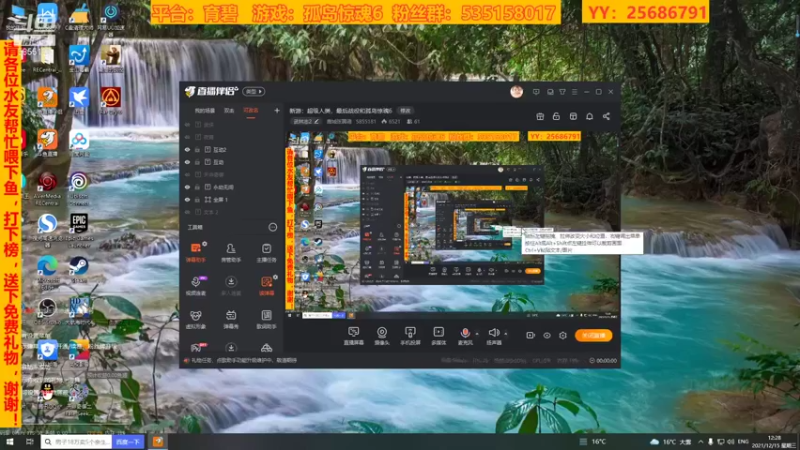This screenshot has width=800, height=450.
Task: Toggle visibility eye of 互动2 source
Action: pos(187,149)
